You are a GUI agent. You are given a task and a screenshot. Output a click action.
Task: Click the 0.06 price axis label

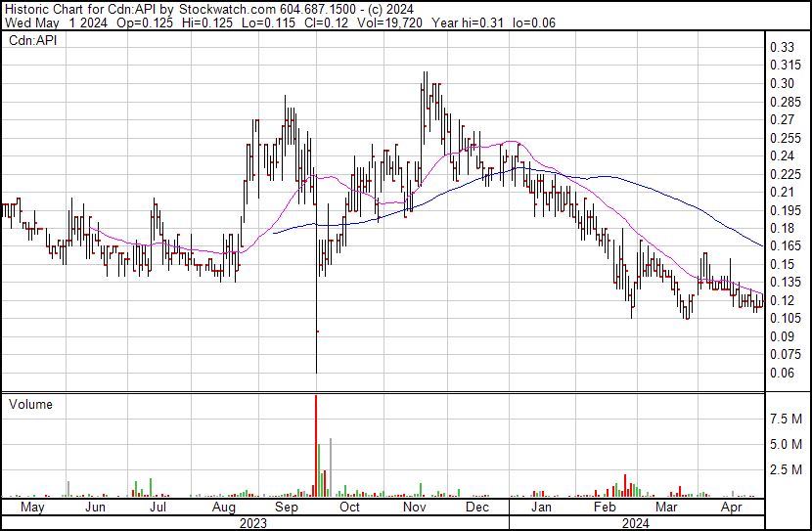tap(781, 373)
